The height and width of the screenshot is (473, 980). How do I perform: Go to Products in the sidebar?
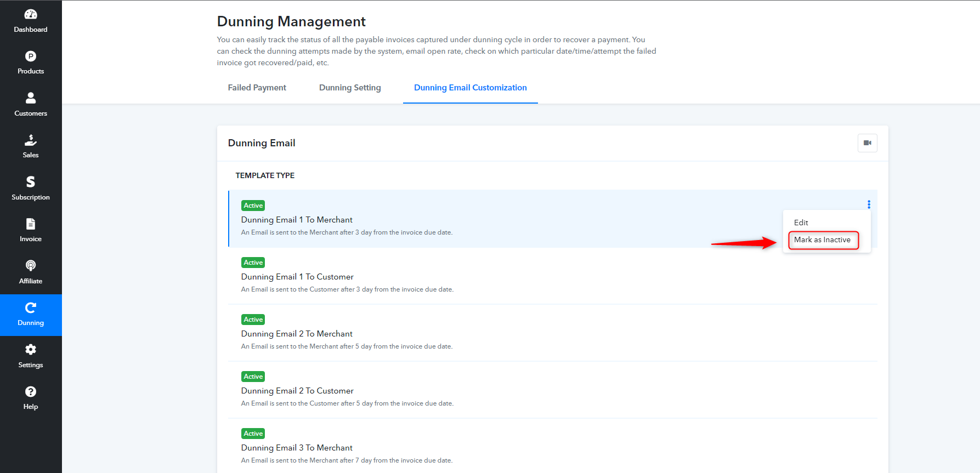click(31, 56)
